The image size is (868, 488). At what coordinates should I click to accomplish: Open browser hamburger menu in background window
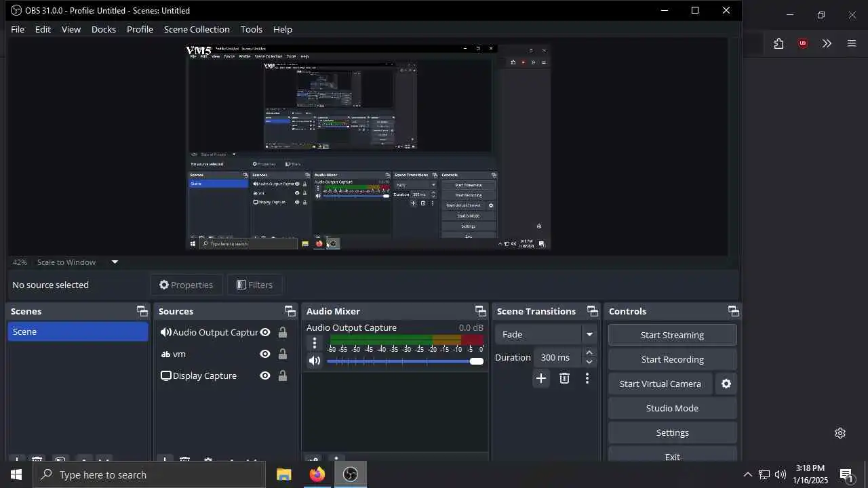pos(852,43)
